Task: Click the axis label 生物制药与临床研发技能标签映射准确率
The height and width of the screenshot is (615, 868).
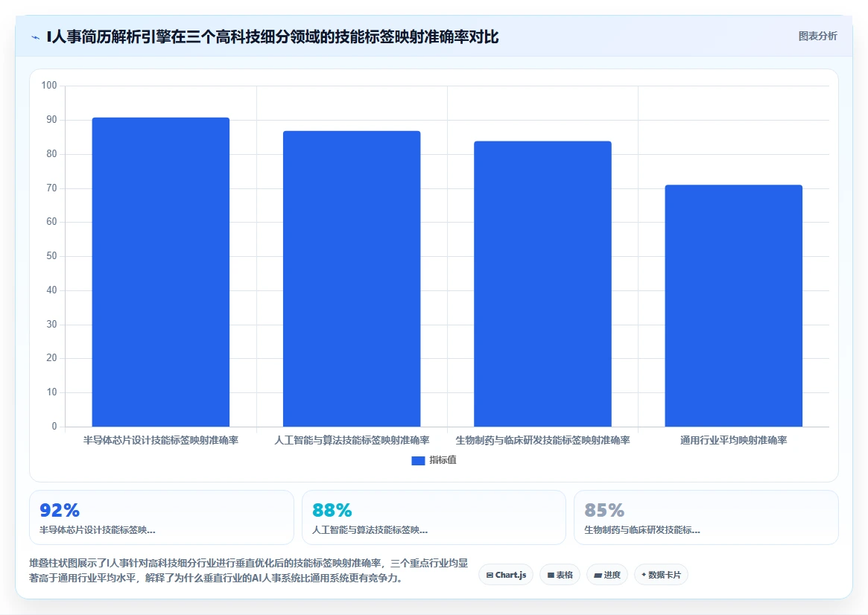Action: click(542, 440)
